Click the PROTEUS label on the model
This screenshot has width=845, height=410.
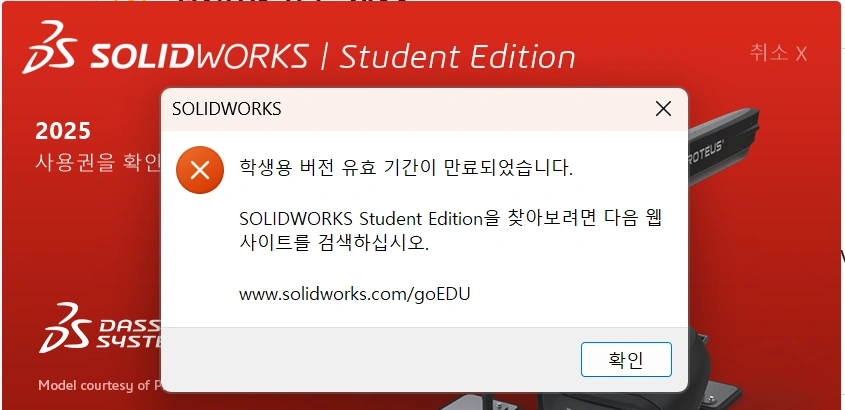(x=706, y=151)
